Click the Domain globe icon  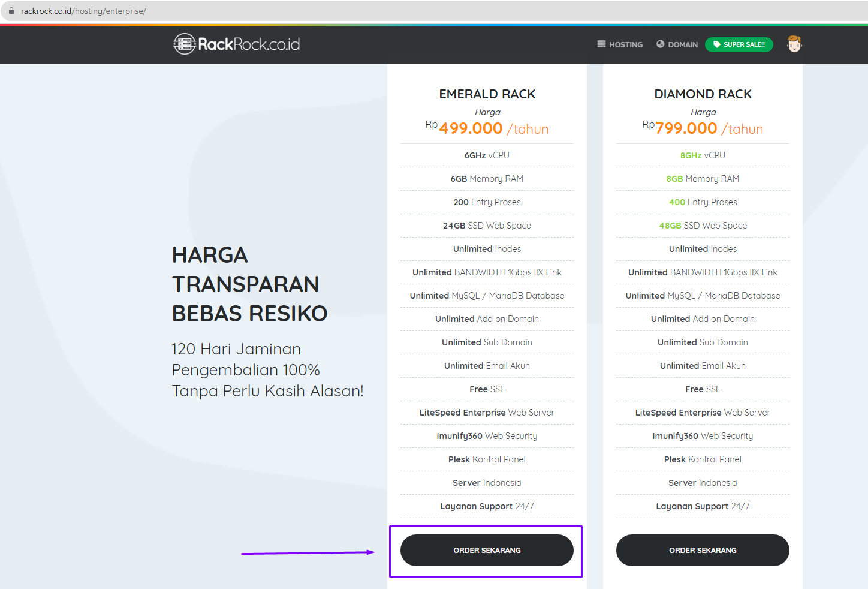(x=660, y=44)
